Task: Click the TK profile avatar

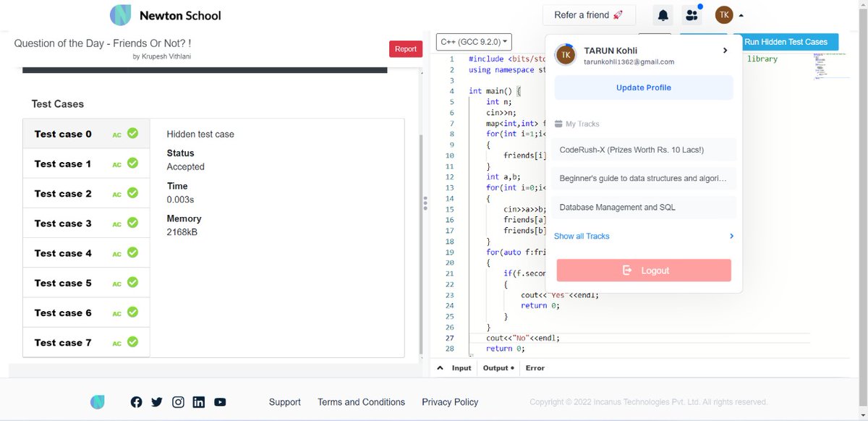Action: pyautogui.click(x=723, y=14)
